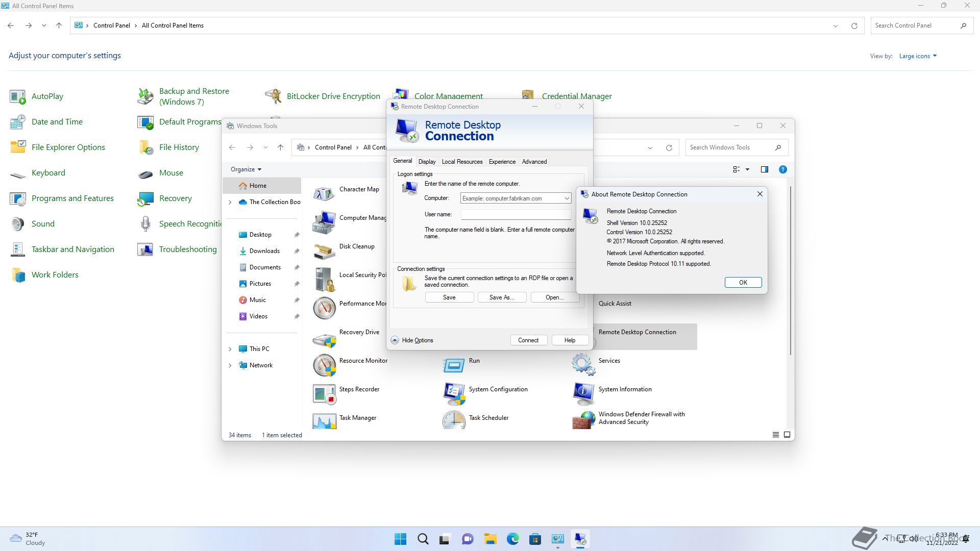Switch to the Display tab

tap(427, 162)
